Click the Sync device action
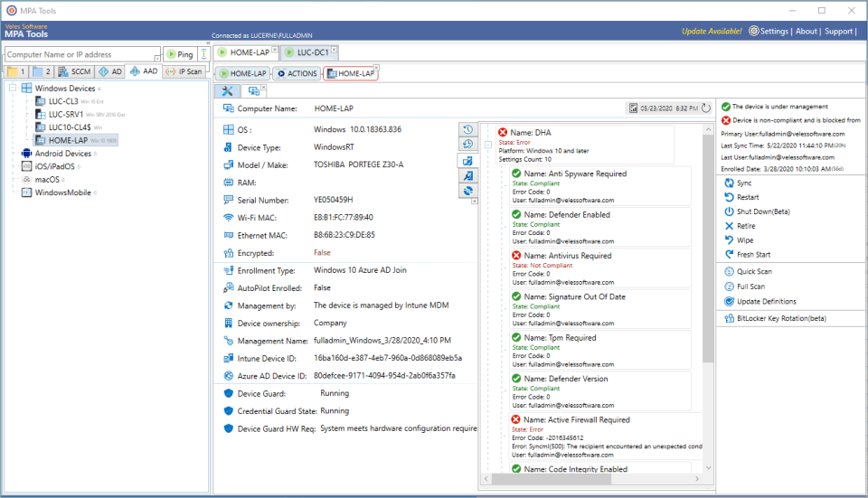The height and width of the screenshot is (498, 868). (x=744, y=183)
